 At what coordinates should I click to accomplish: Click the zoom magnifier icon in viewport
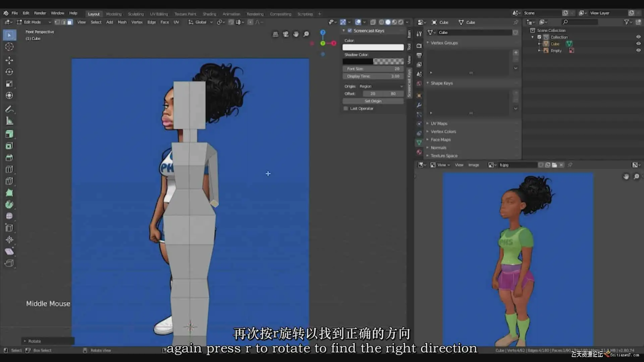point(306,34)
